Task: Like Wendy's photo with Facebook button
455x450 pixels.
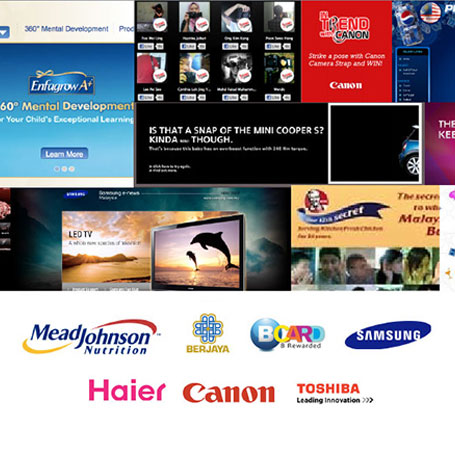Action: 273,97
